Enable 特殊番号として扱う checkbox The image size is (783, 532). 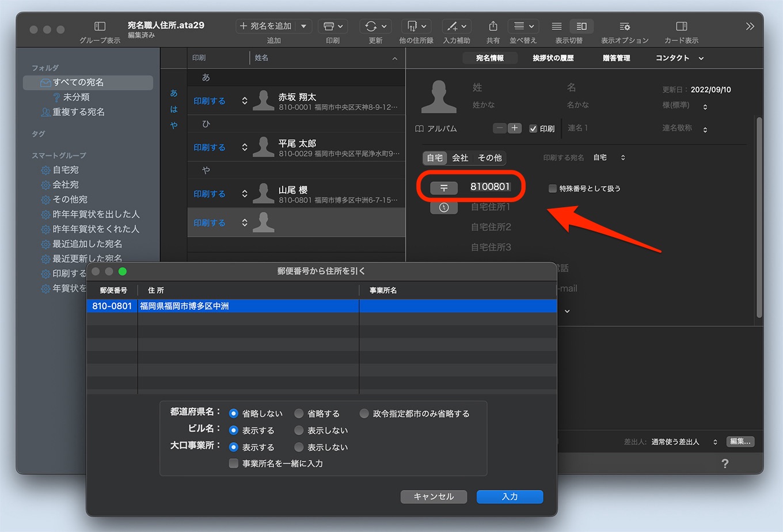(x=553, y=188)
